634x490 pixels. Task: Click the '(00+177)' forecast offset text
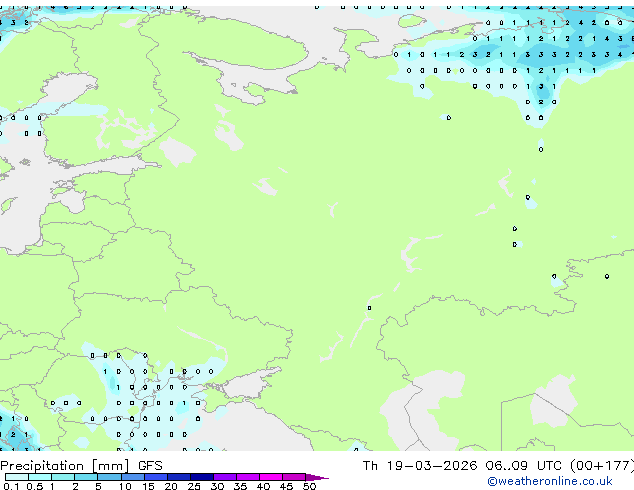coord(602,466)
